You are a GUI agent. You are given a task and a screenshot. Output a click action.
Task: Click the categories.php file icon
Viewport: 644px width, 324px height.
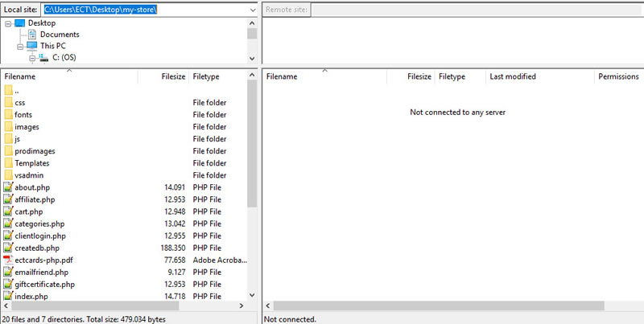8,224
